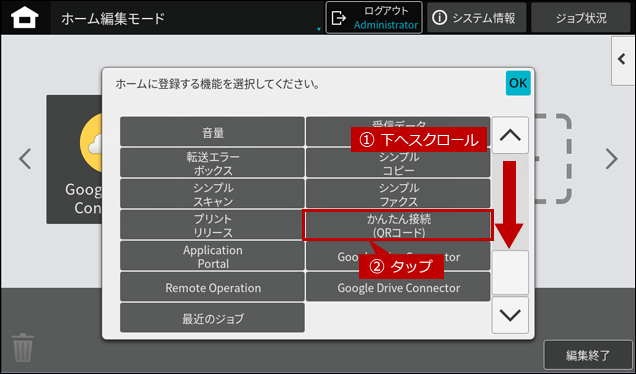This screenshot has width=636, height=374.
Task: Go to the previous home page arrow
Action: tap(25, 159)
